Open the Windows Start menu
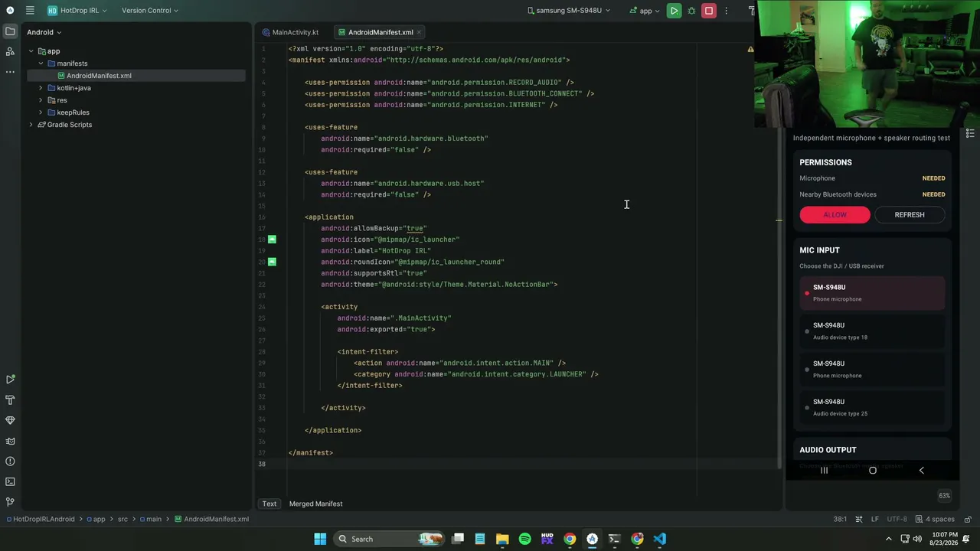Viewport: 980px width, 551px height. click(320, 539)
